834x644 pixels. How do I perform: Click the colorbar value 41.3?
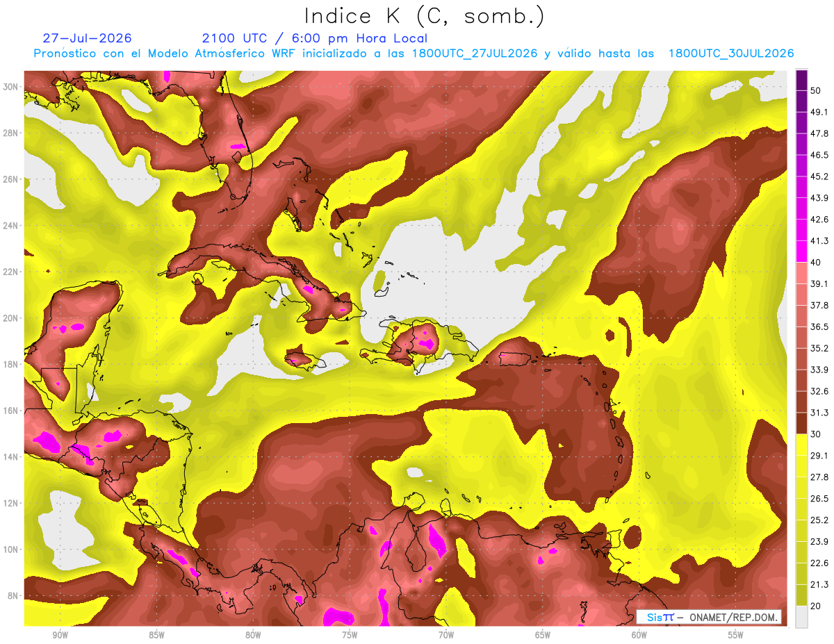819,241
